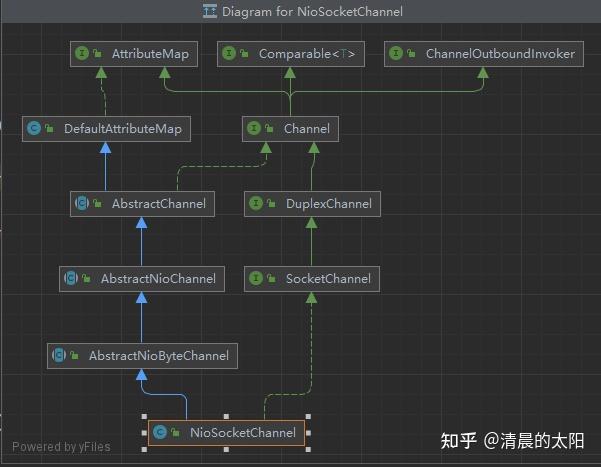Screen dimensions: 601x467
Task: Click the right-middle selection handle of NioSocketChannel
Action: (308, 433)
